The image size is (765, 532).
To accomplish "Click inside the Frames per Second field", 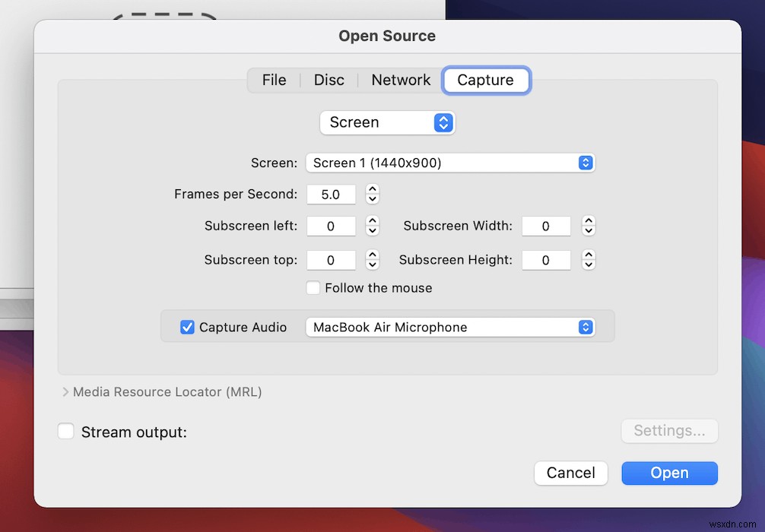I will tap(331, 195).
